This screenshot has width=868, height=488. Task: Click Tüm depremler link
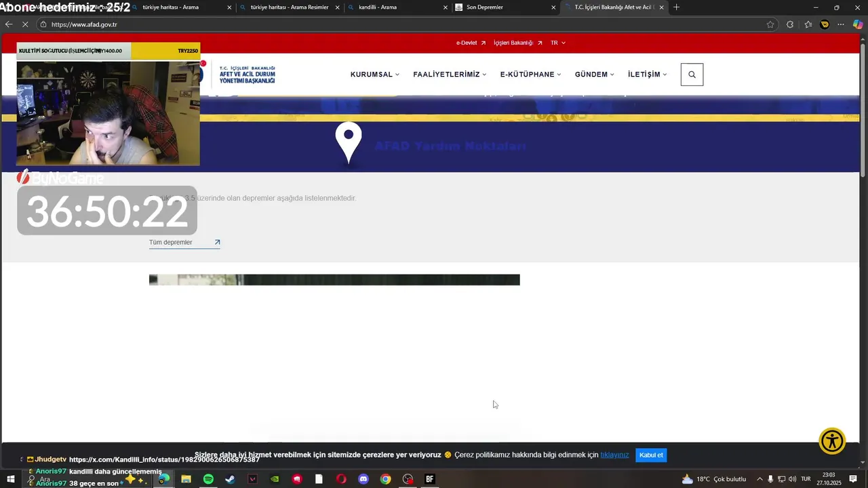(184, 243)
